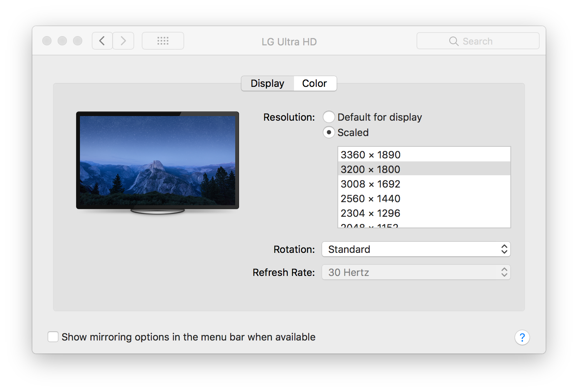
Task: Enable Show mirroring options checkbox
Action: (53, 337)
